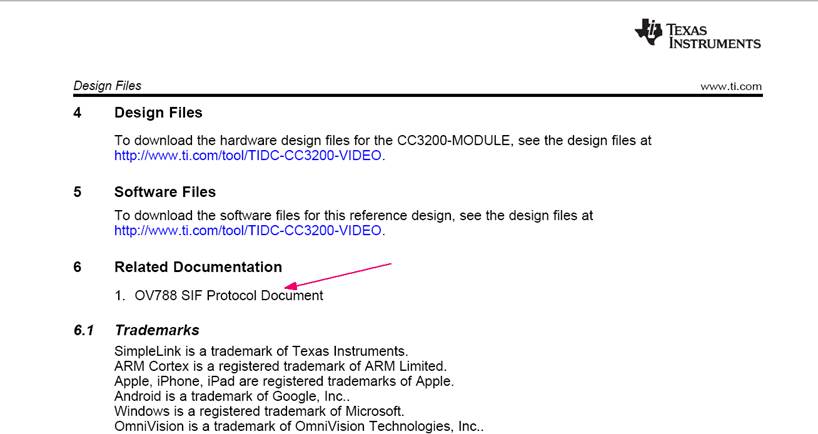Viewport: 818px width, 434px height.
Task: Click the line 'Apple, iPhone, iPad are registered trademarks'
Action: [x=284, y=381]
